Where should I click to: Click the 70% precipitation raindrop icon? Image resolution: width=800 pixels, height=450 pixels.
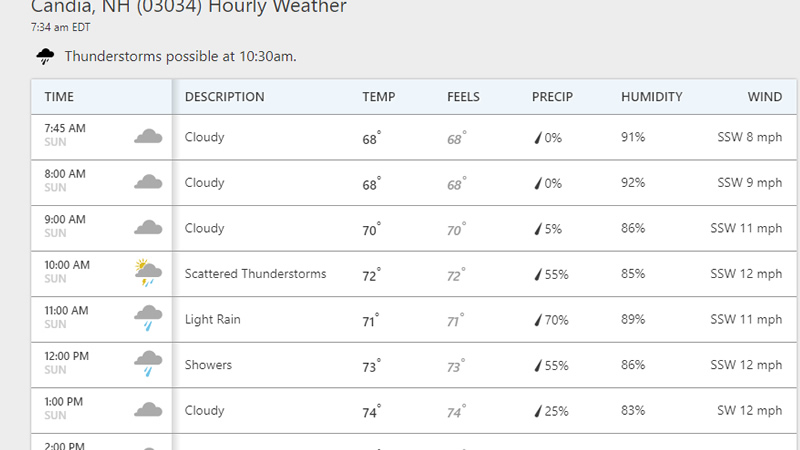(538, 320)
